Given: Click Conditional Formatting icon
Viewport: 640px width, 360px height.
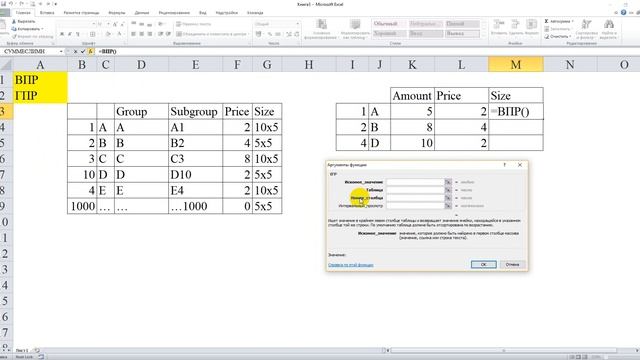Looking at the screenshot, I should tap(322, 24).
